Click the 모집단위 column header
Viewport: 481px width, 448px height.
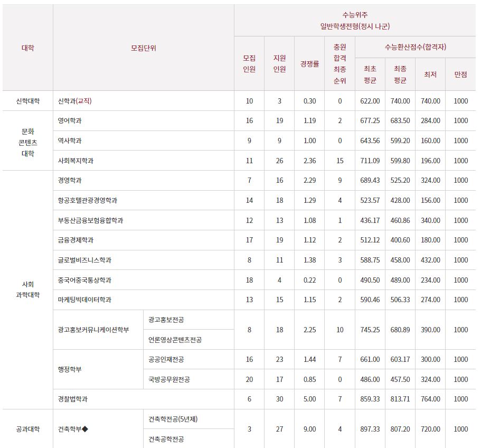point(143,48)
